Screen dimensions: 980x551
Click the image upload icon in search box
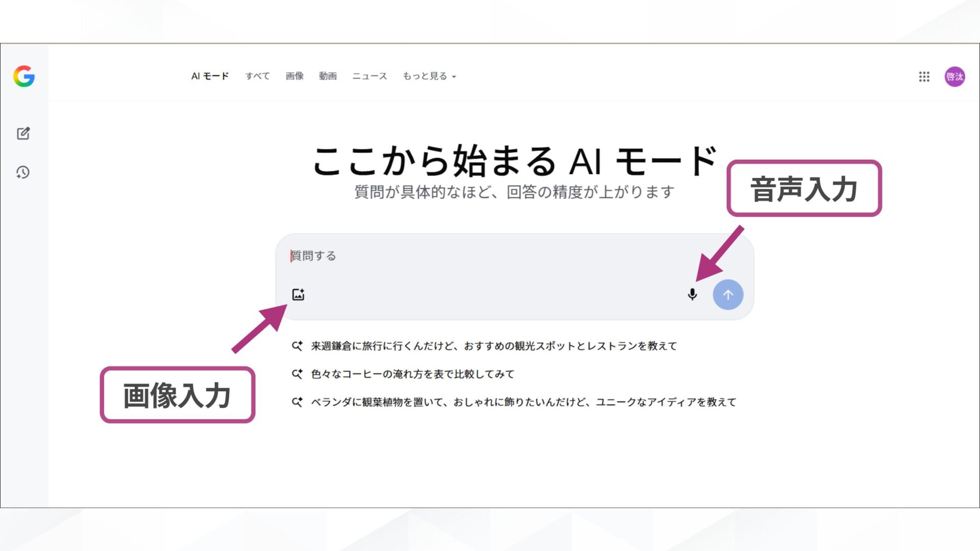[299, 294]
